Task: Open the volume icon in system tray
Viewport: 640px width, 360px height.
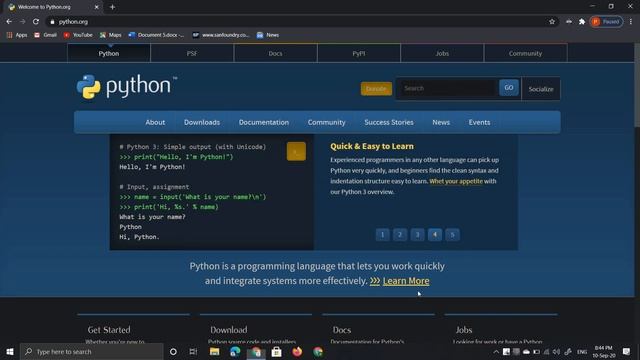Action: click(x=556, y=352)
